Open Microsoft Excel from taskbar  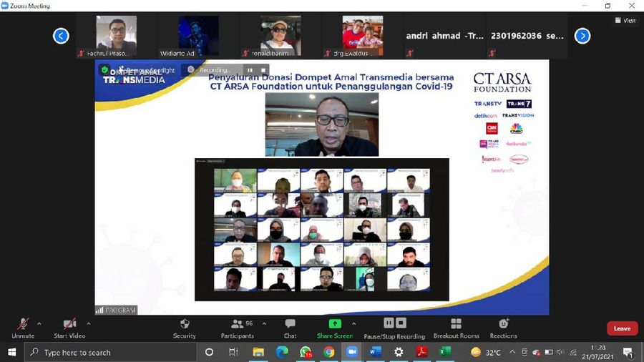[445, 352]
